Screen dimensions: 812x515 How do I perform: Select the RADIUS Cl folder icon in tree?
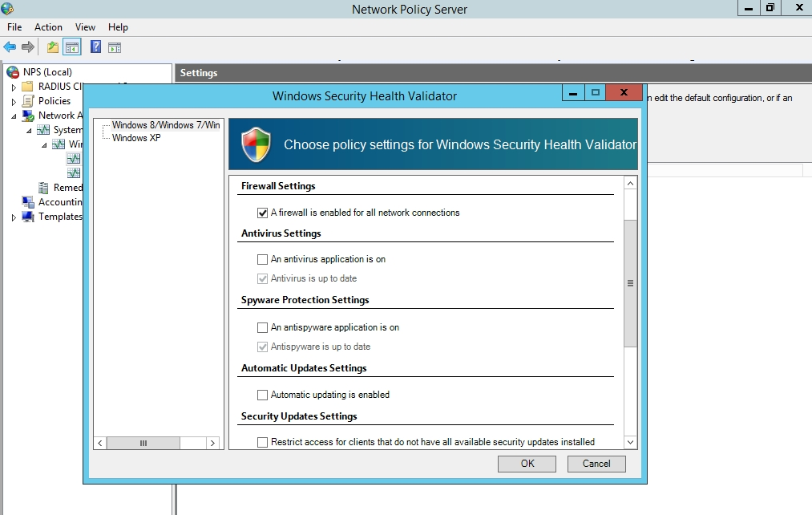[x=28, y=87]
